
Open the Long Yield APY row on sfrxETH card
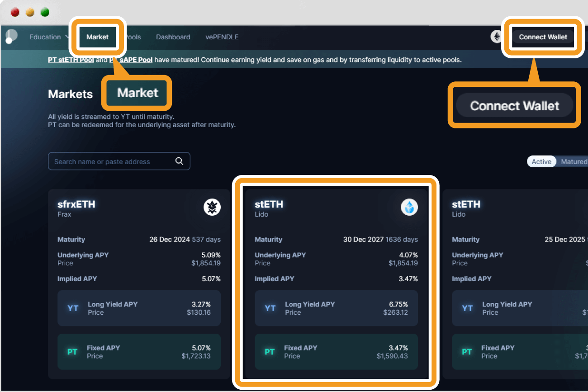point(139,308)
